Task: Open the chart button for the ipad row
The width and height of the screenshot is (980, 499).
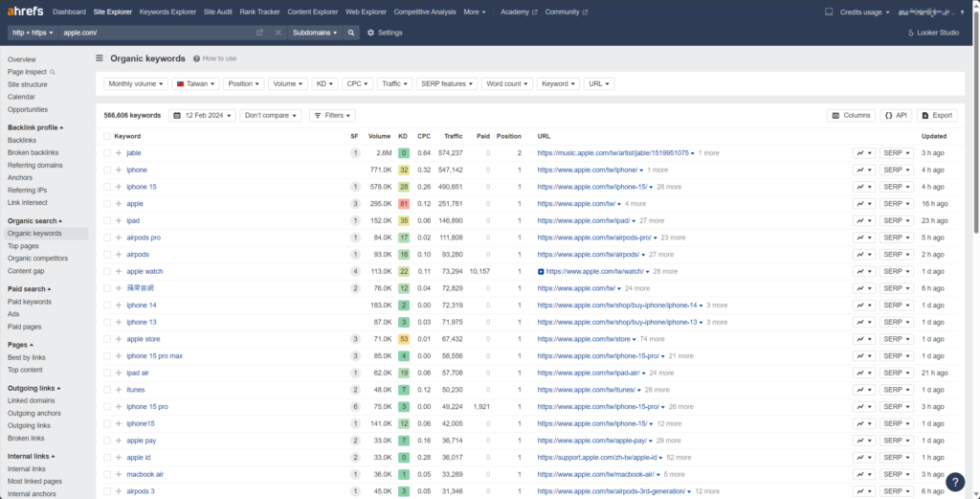Action: [x=864, y=220]
